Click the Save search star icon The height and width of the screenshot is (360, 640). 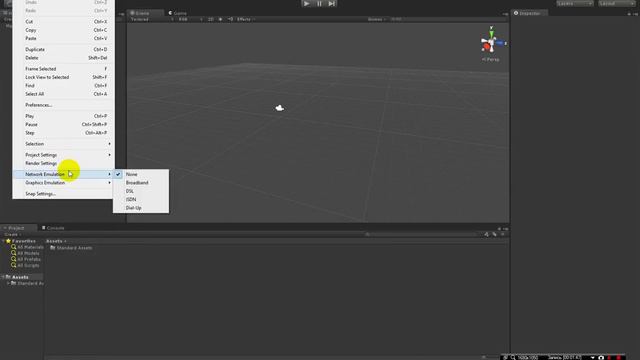503,235
